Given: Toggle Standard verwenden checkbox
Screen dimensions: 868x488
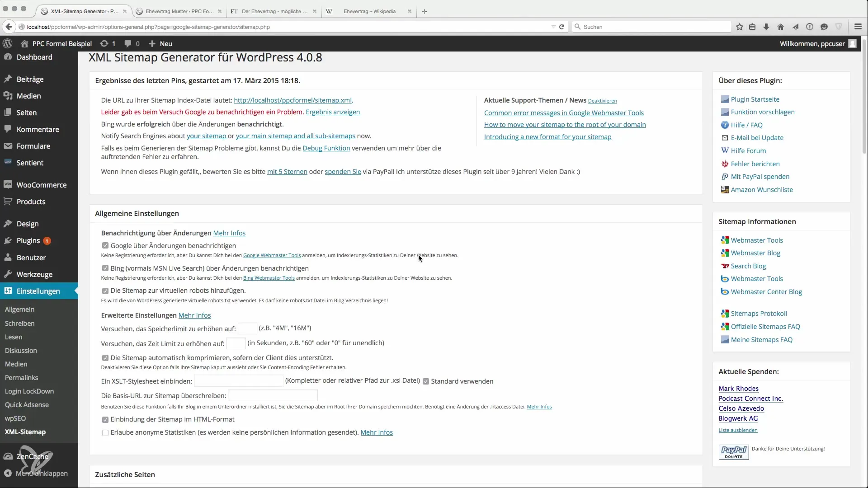Looking at the screenshot, I should coord(426,381).
